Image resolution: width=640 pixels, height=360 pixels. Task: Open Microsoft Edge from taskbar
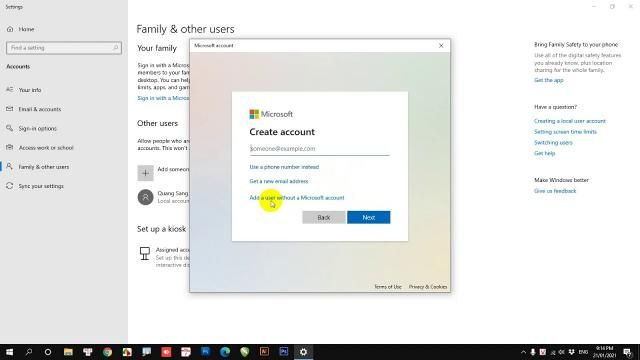pyautogui.click(x=225, y=352)
